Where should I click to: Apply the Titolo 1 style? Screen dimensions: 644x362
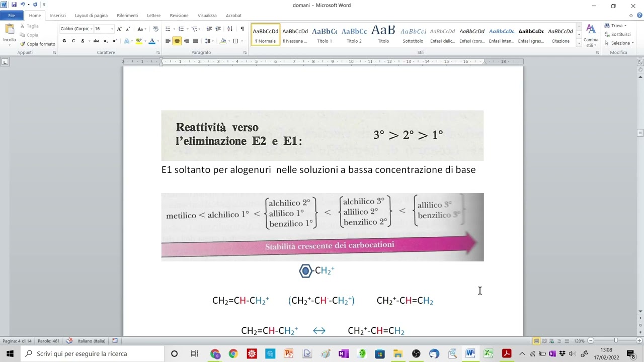pos(325,35)
